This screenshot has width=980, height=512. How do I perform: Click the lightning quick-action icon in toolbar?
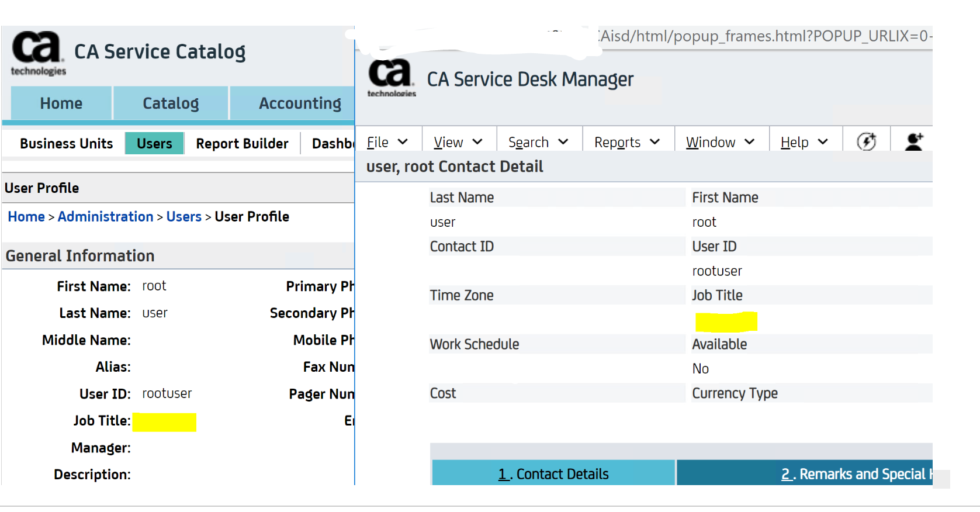click(x=866, y=141)
